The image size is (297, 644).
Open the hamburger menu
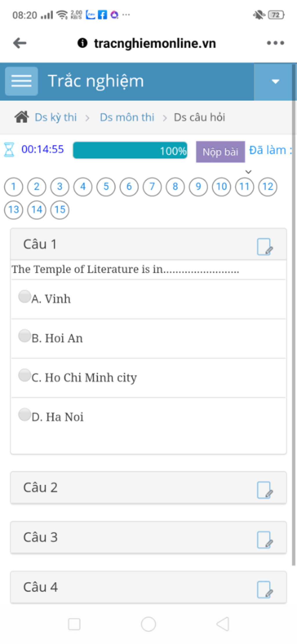21,81
